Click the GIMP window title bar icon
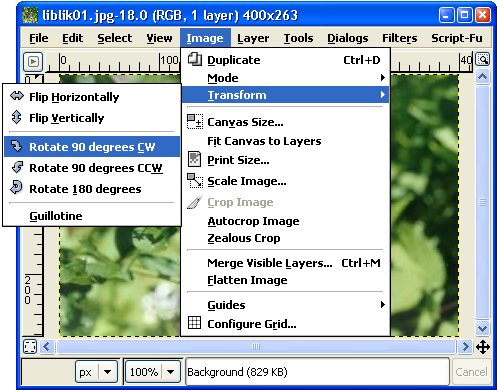497x390 pixels. pyautogui.click(x=30, y=15)
